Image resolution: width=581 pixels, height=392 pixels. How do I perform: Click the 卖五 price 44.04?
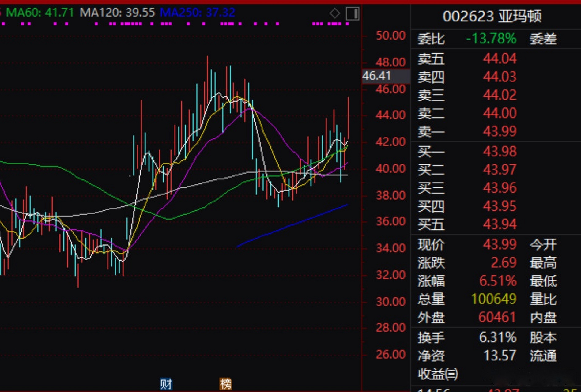click(x=500, y=58)
